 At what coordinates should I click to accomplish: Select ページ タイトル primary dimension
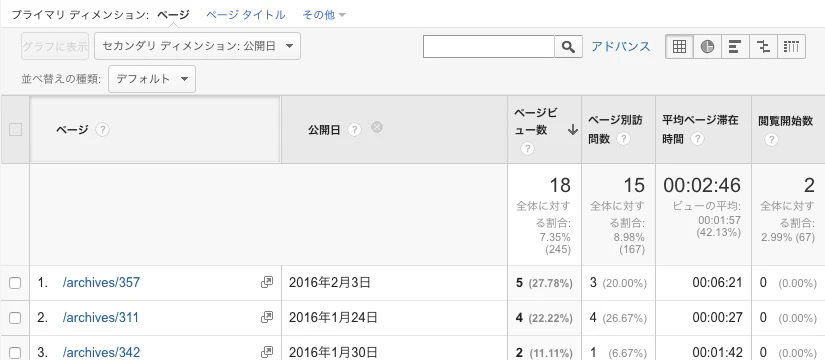coord(246,15)
